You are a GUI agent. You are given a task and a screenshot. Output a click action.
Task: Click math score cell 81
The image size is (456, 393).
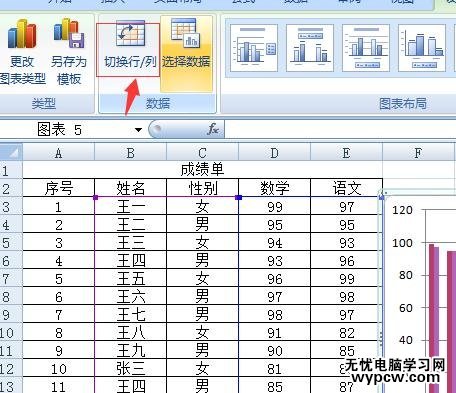click(x=274, y=368)
